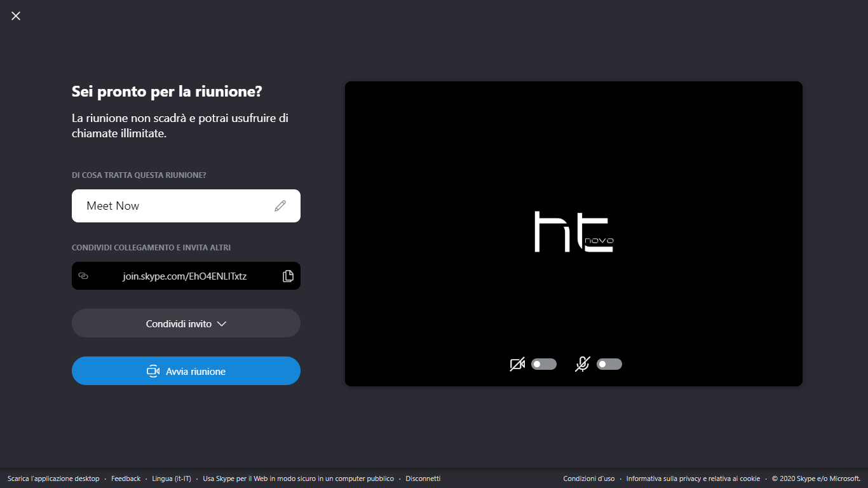The height and width of the screenshot is (488, 868).
Task: Open Scarica l'applicazione desktop link
Action: pyautogui.click(x=53, y=478)
